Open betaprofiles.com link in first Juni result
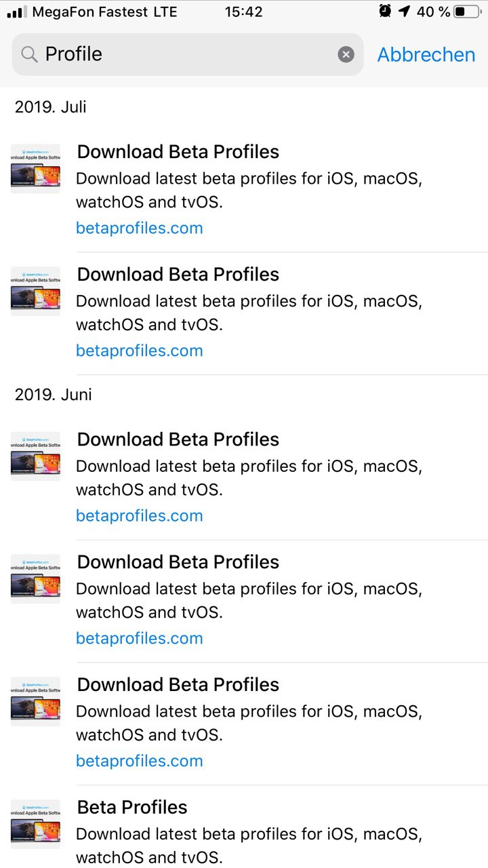 click(x=140, y=515)
